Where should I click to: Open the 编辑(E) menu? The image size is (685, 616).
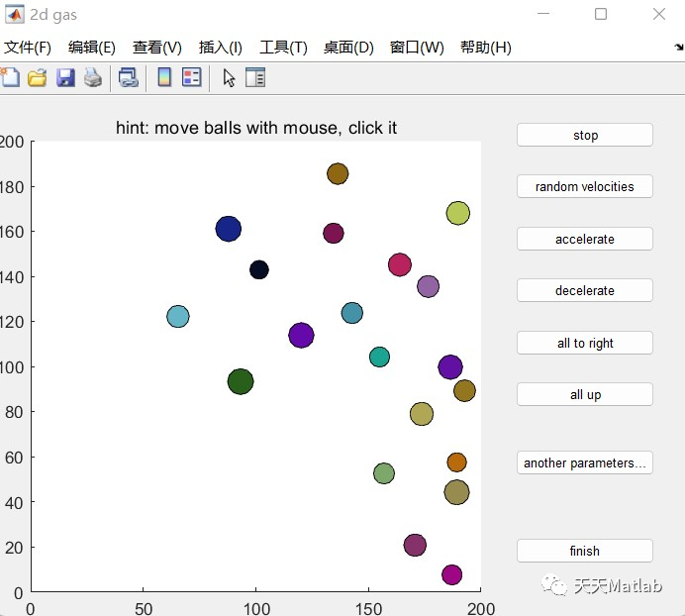tap(92, 48)
